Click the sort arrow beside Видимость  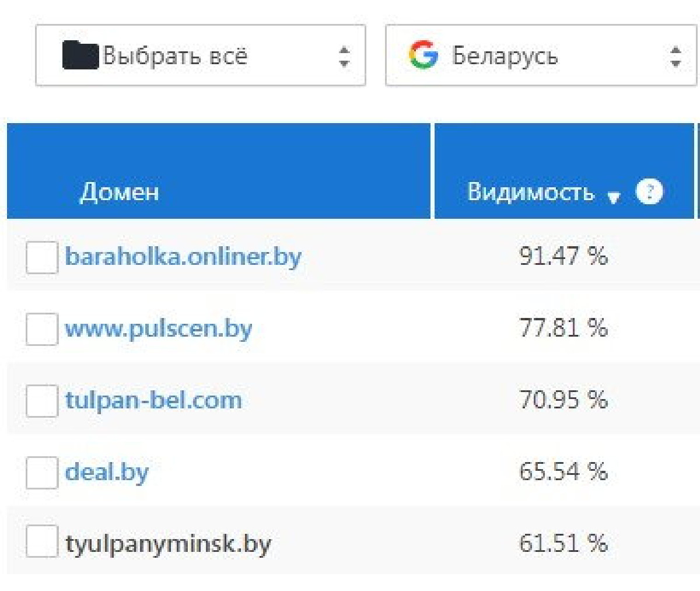(614, 198)
